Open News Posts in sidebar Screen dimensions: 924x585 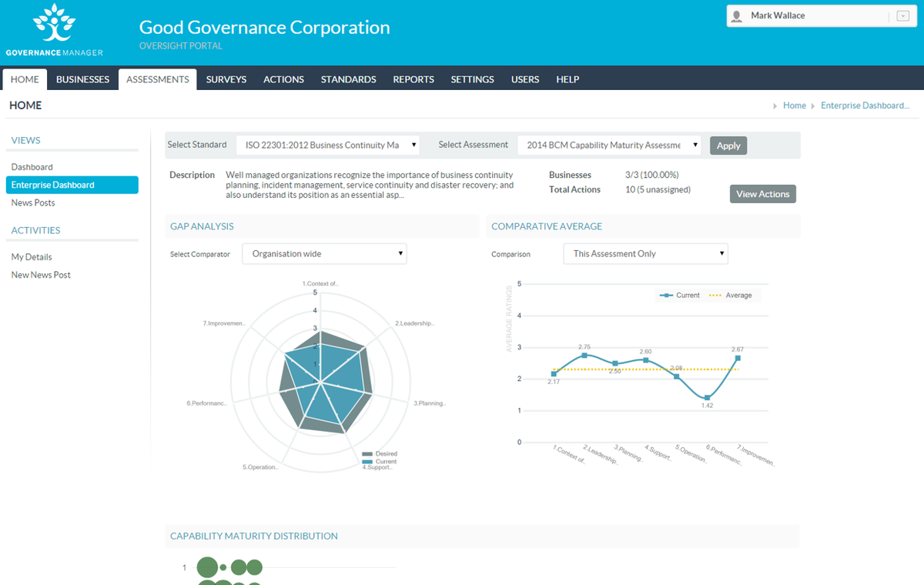(33, 202)
